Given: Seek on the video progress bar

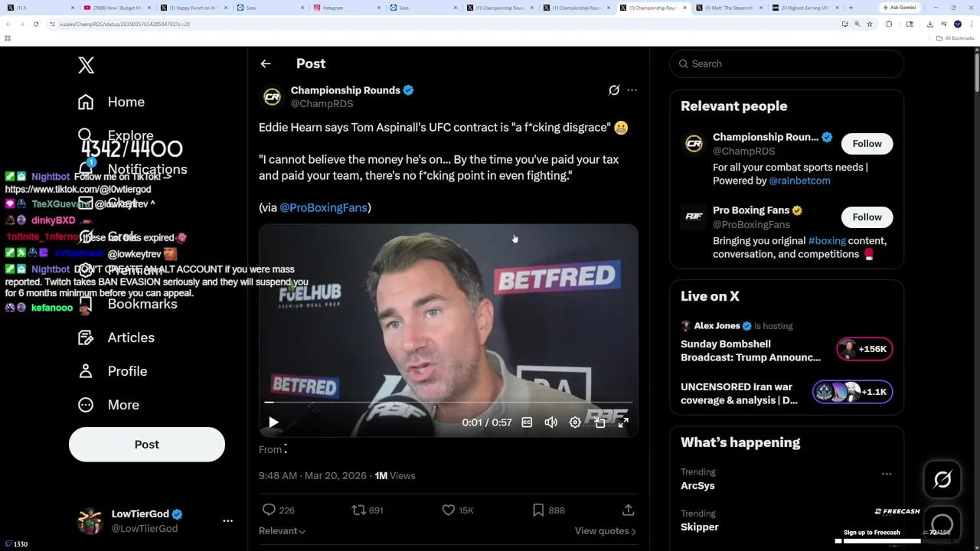Looking at the screenshot, I should tap(449, 402).
